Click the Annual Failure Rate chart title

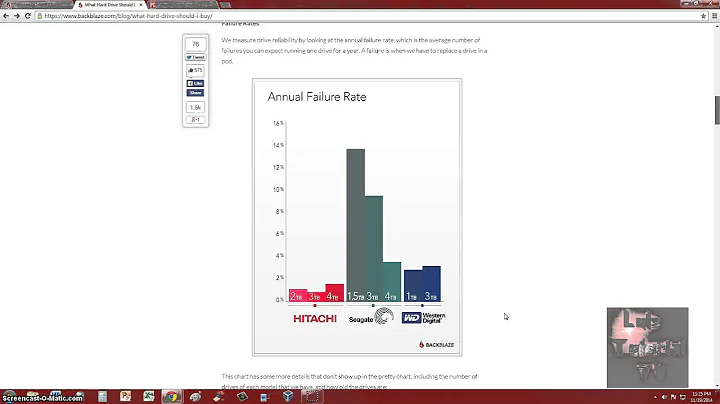tap(317, 97)
